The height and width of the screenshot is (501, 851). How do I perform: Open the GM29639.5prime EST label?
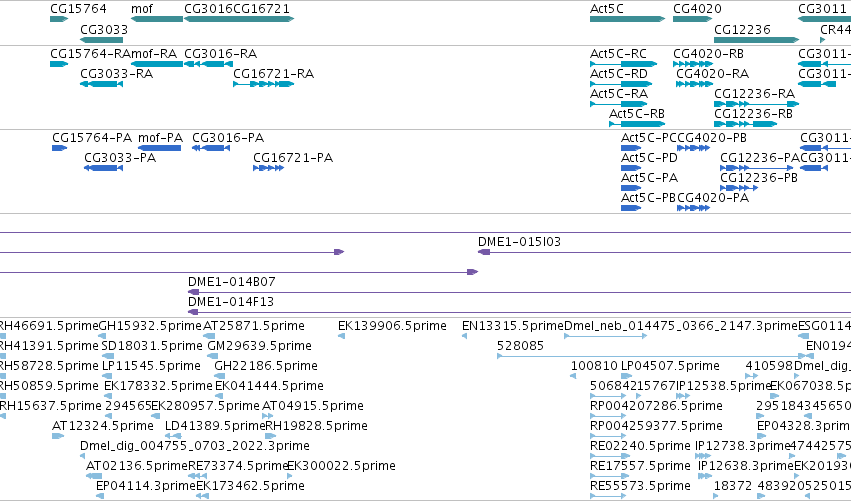point(259,345)
